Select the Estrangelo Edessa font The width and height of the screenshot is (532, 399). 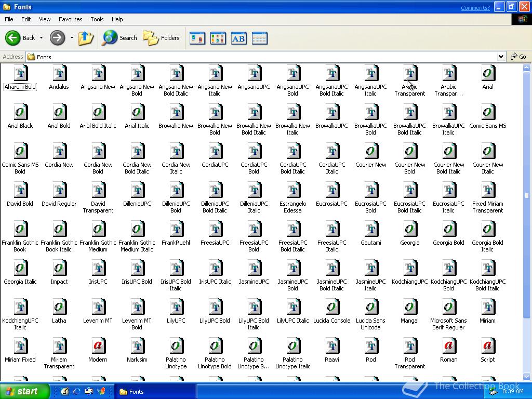click(293, 197)
